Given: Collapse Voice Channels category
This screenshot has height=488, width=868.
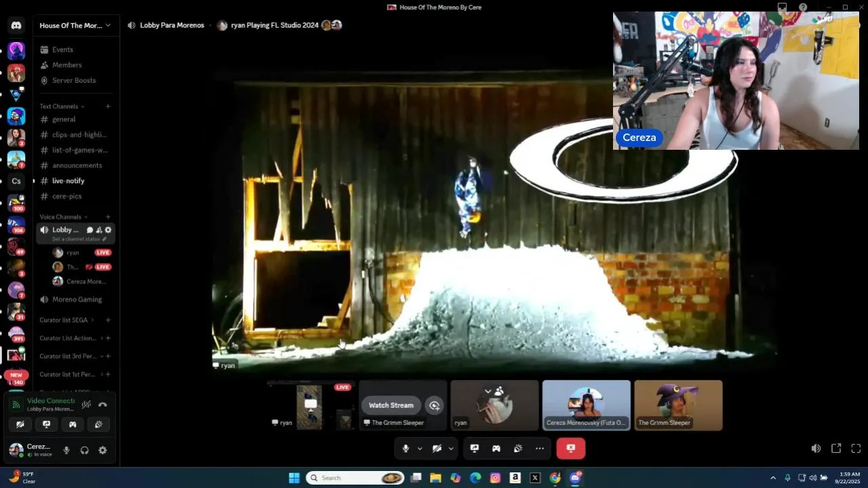Looking at the screenshot, I should [64, 217].
